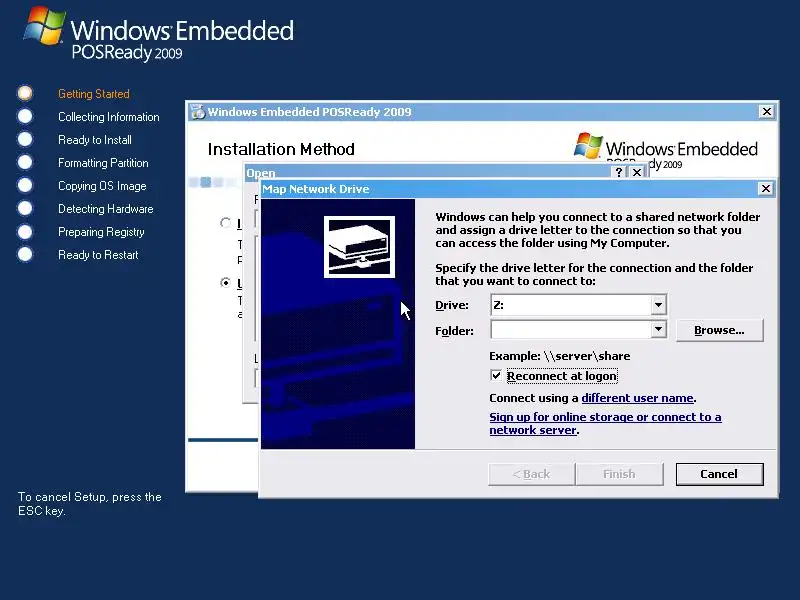Close the Map Network Drive dialog
The width and height of the screenshot is (800, 600).
click(765, 189)
